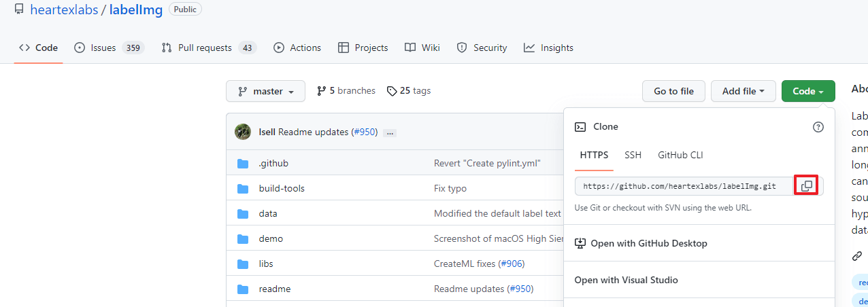
Task: Open the readme folder name
Action: tap(275, 289)
